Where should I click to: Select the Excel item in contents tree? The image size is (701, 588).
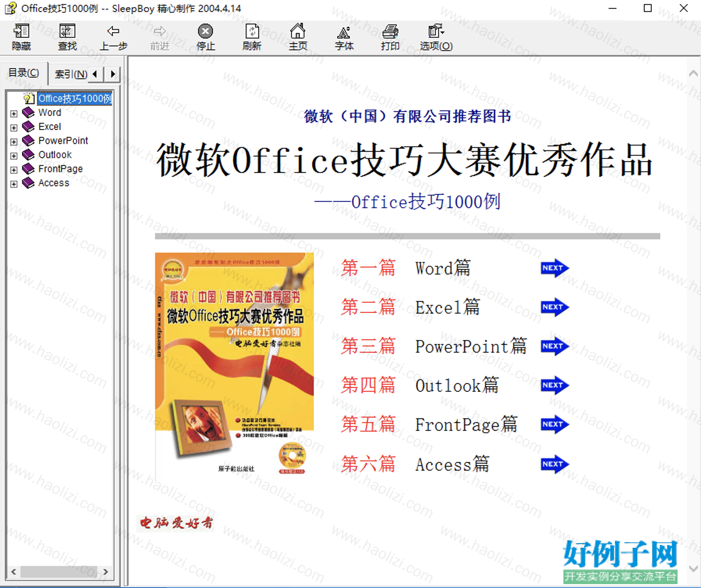(x=50, y=127)
